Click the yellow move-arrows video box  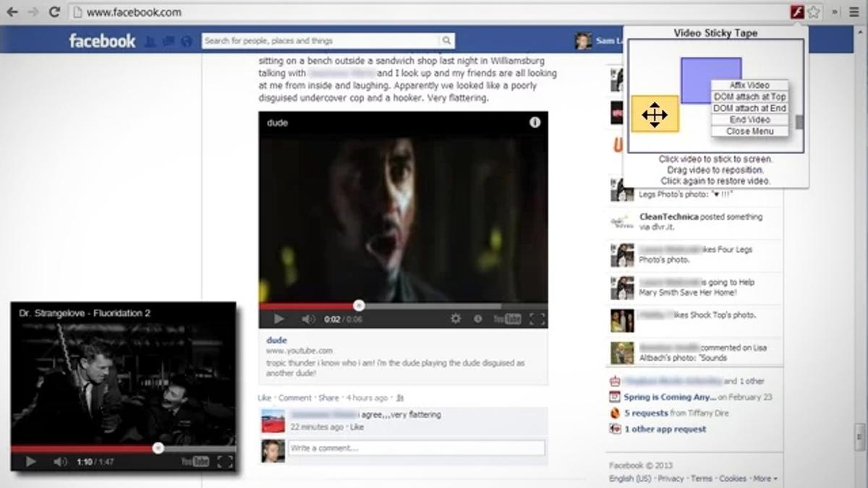tap(655, 114)
